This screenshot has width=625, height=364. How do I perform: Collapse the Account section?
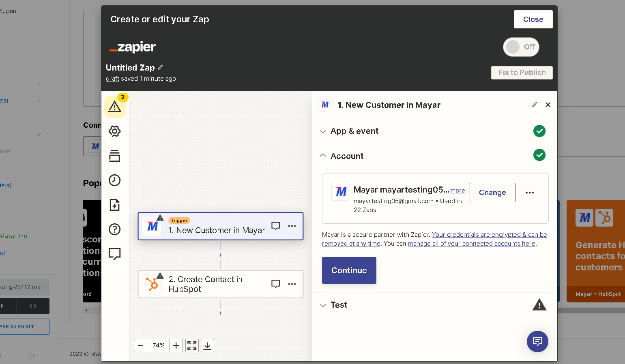pos(435,156)
